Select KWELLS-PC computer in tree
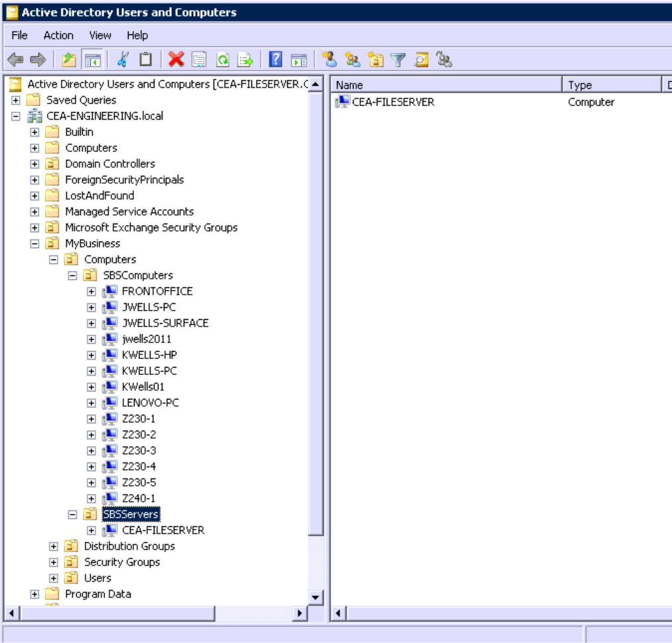Viewport: 672px width, 643px height. [x=149, y=371]
